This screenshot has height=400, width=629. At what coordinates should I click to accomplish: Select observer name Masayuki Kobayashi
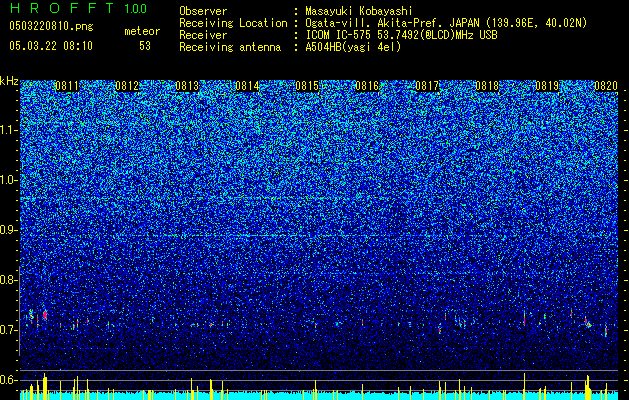coord(359,11)
